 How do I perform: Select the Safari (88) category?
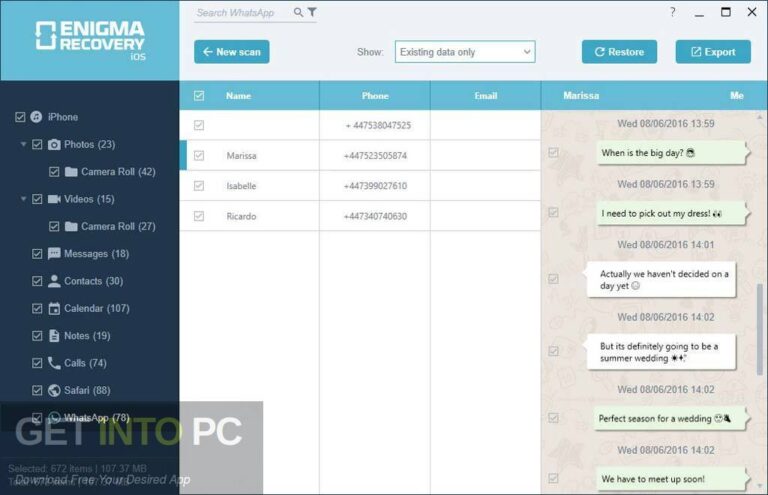pos(87,390)
